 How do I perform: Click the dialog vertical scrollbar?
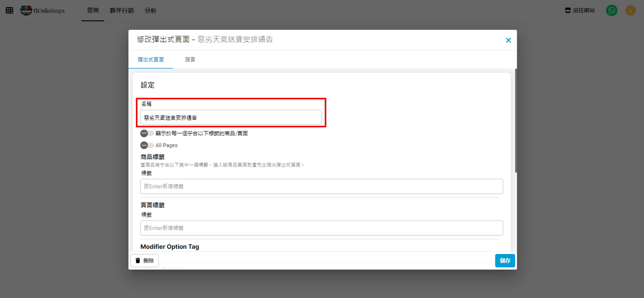(x=516, y=120)
